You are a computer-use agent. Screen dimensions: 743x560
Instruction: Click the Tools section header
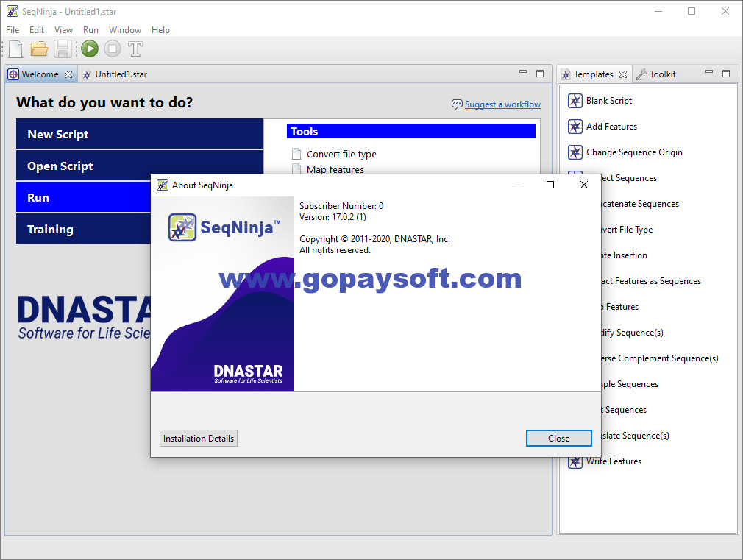click(410, 131)
